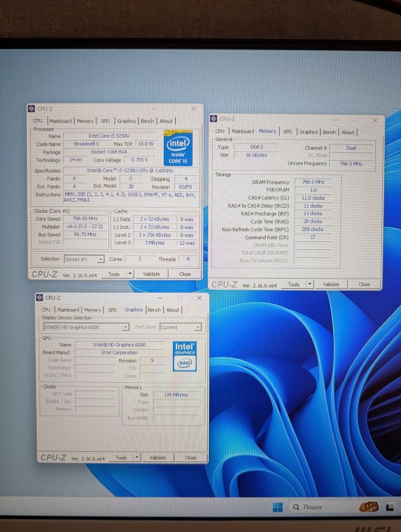Screen dimensions: 401x532
Task: Click the memory Type DDR3 value
Action: tap(256, 147)
